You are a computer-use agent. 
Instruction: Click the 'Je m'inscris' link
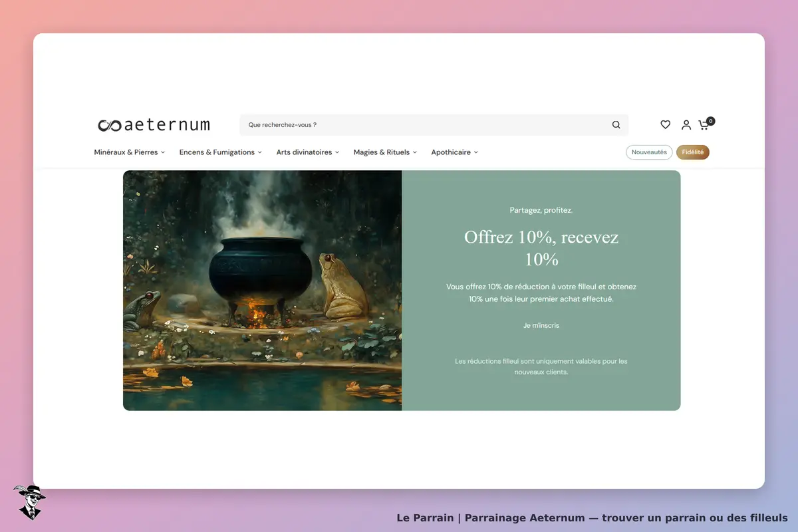coord(541,326)
